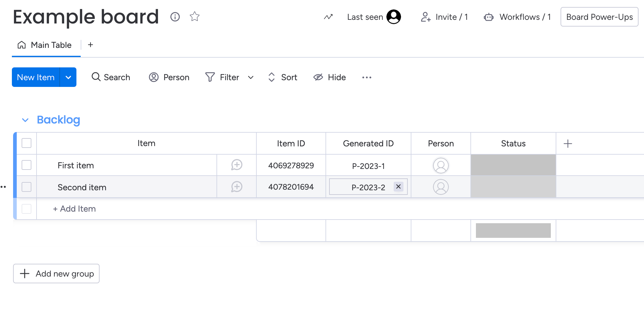
Task: Set the status cell for First item
Action: [513, 165]
